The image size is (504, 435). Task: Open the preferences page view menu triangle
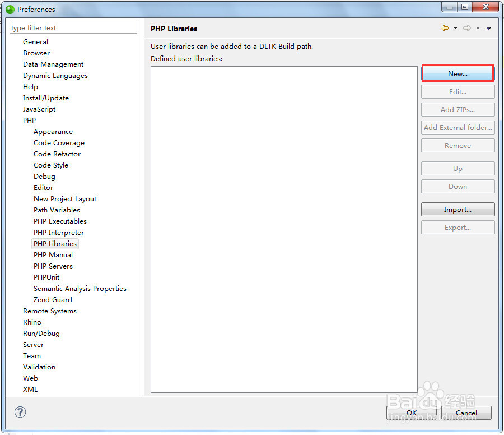[x=488, y=29]
